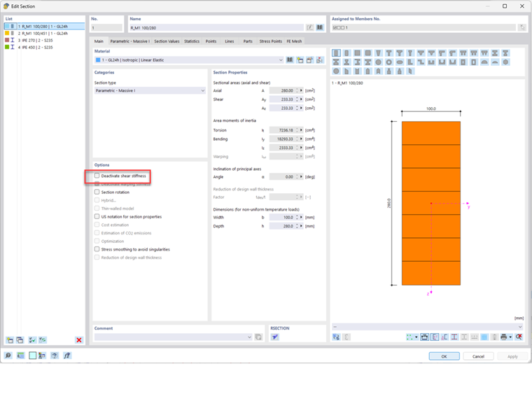532x399 pixels.
Task: Toggle the dimensions display icon below the preview
Action: point(424,337)
